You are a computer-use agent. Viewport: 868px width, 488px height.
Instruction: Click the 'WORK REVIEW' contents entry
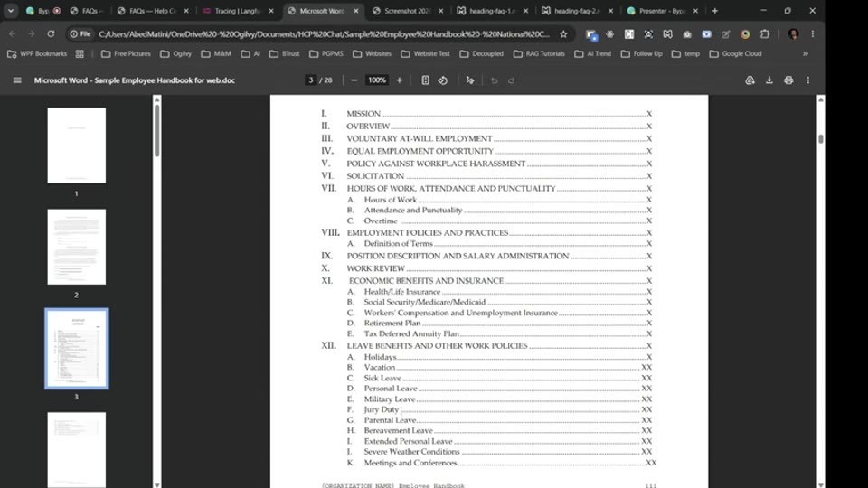(x=375, y=268)
